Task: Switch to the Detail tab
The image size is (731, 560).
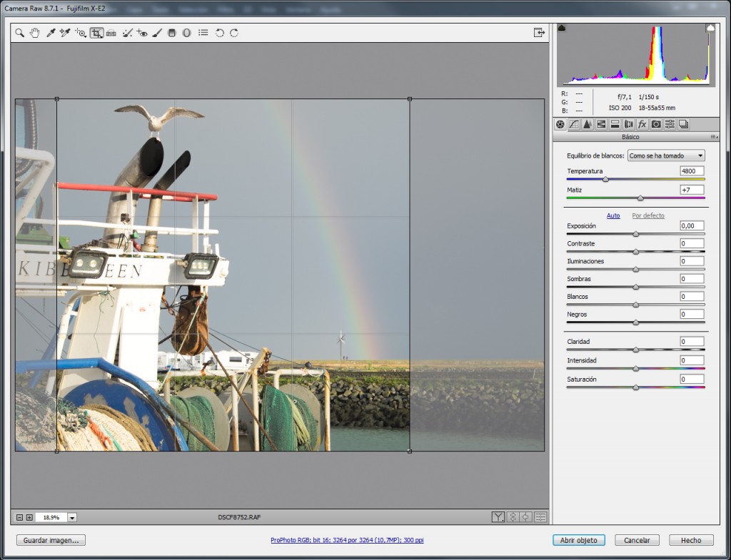Action: coord(588,124)
